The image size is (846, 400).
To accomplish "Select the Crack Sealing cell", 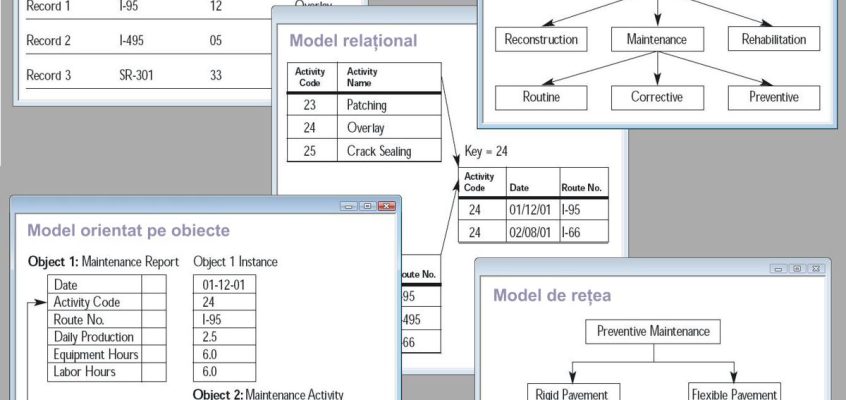I will [389, 151].
